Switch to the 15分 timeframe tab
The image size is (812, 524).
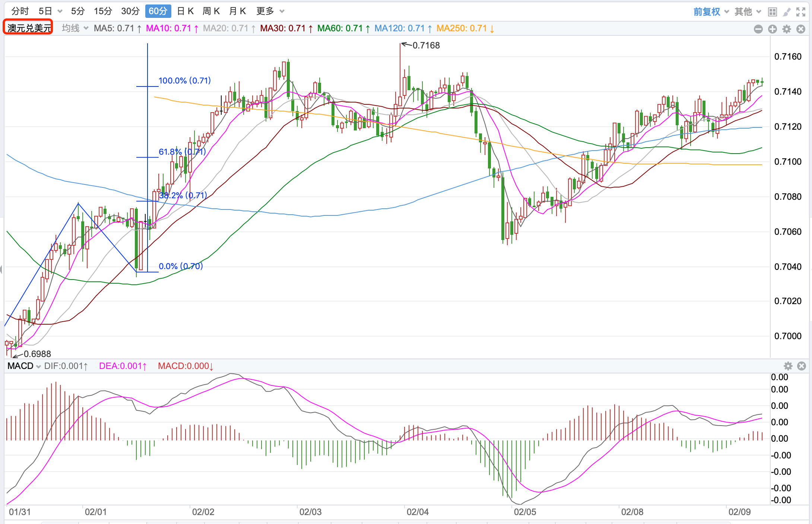[x=103, y=11]
